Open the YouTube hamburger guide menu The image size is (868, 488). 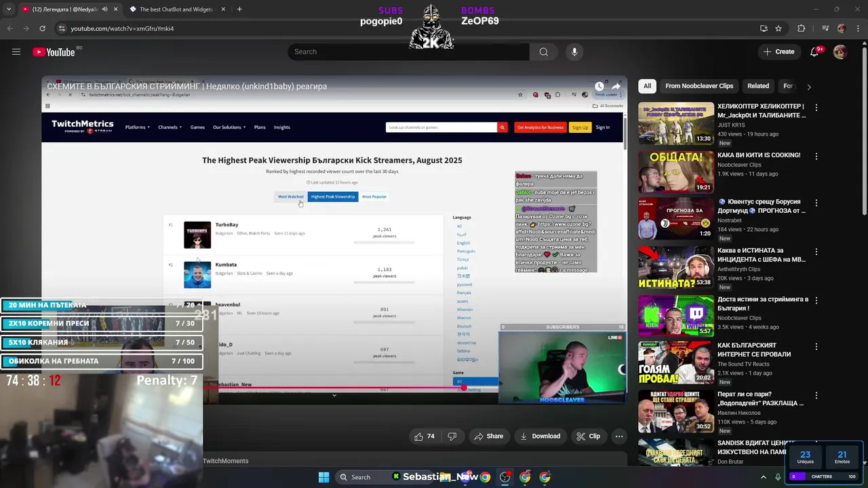click(16, 52)
